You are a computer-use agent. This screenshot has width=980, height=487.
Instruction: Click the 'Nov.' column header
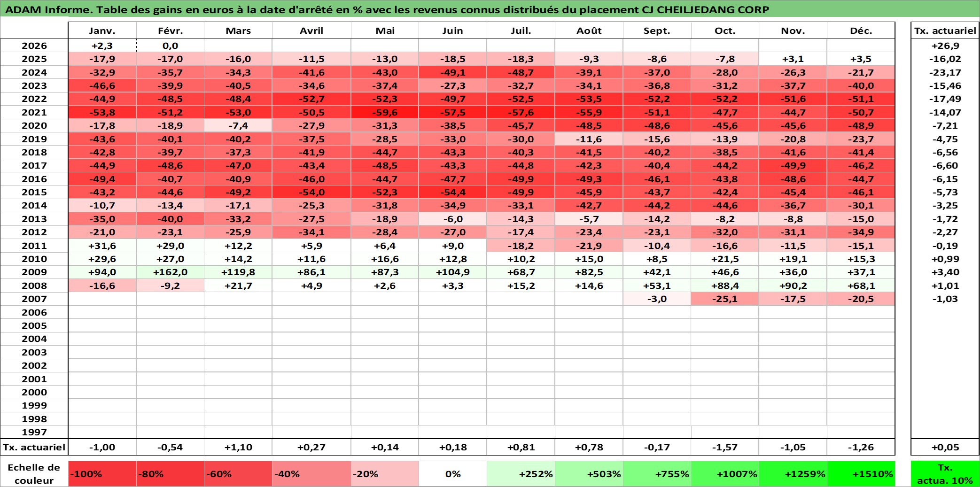pos(793,31)
